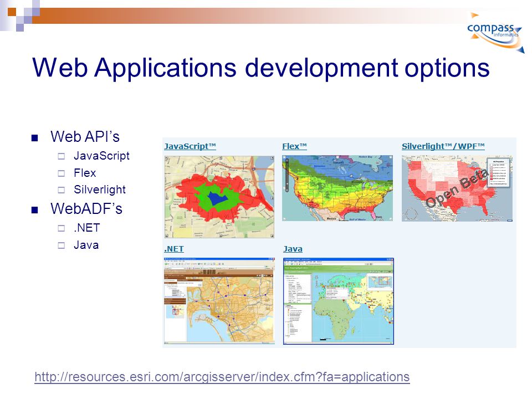Select the JavaScript sub-bullet text

pyautogui.click(x=101, y=156)
